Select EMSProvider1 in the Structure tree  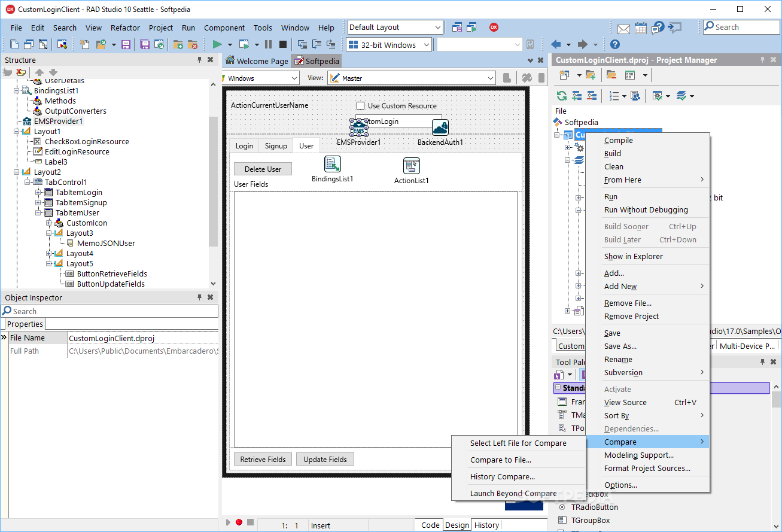click(x=58, y=121)
